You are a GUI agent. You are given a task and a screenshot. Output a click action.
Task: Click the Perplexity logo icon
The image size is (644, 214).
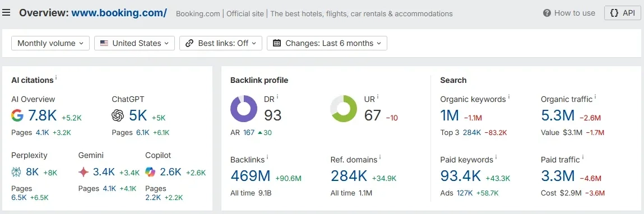[16, 172]
